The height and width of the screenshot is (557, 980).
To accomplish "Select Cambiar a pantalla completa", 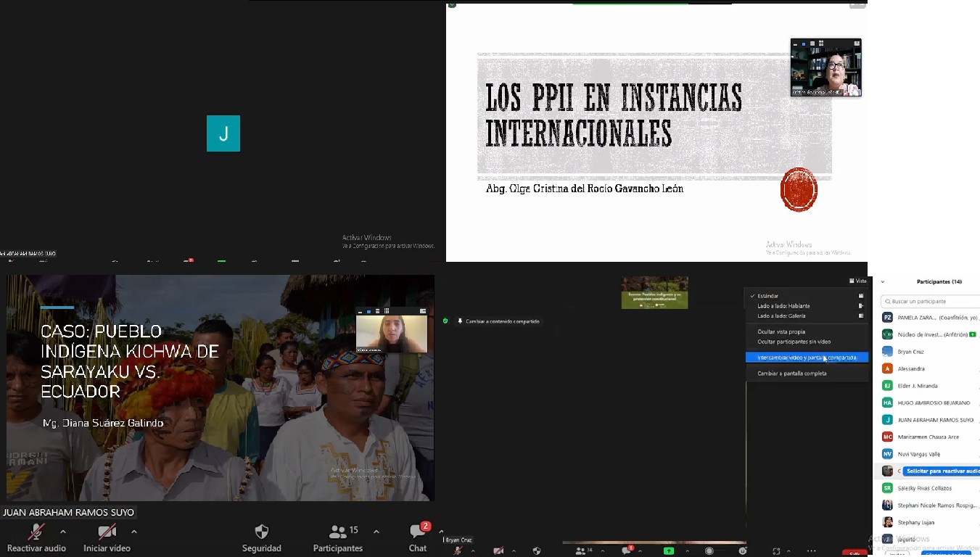I will click(x=791, y=374).
